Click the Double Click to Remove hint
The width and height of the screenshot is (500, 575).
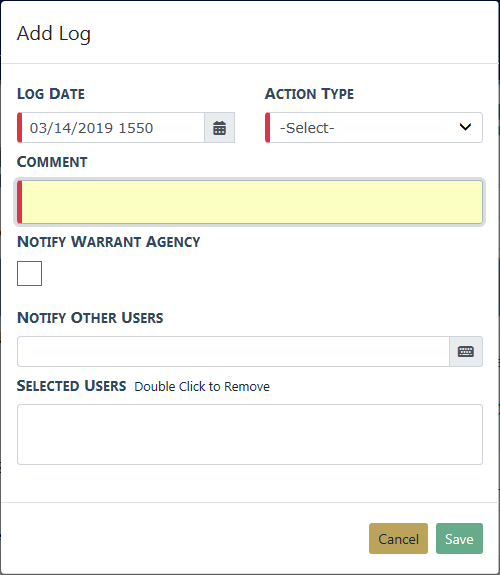point(202,387)
